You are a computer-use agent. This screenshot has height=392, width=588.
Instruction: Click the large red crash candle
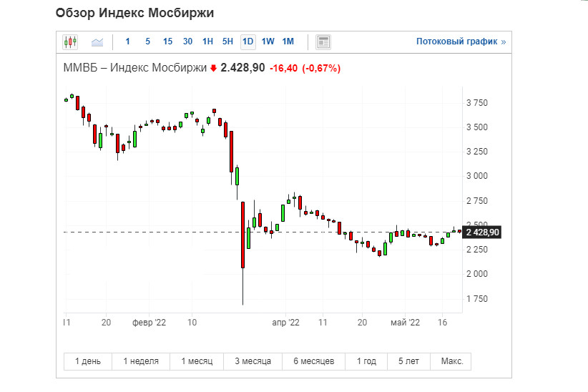[x=242, y=235]
